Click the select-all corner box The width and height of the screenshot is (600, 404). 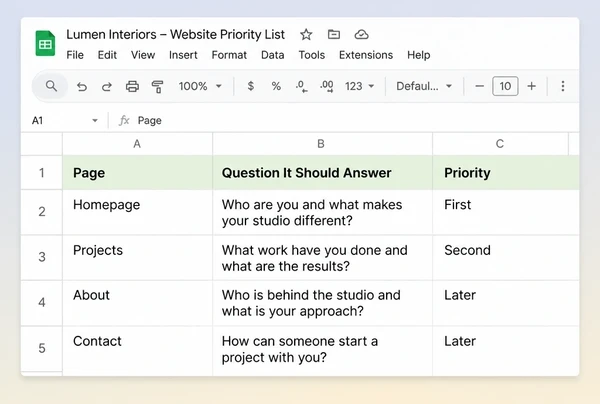[x=41, y=144]
